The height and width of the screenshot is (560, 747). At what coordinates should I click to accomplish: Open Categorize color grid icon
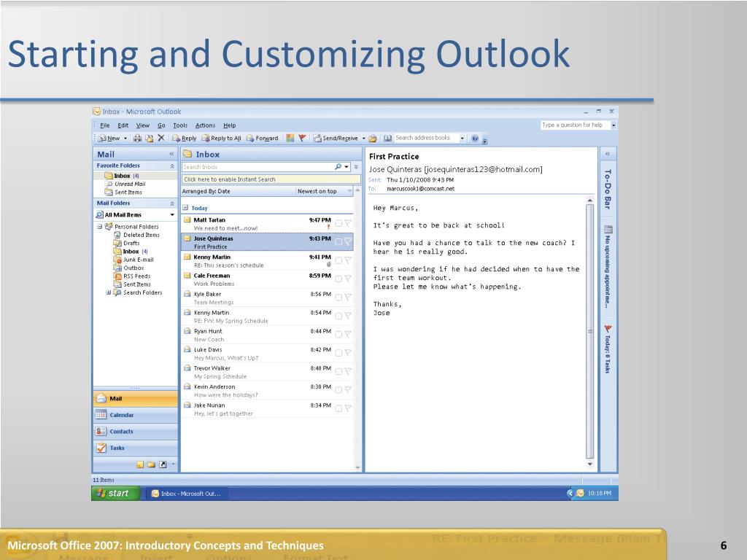point(290,138)
